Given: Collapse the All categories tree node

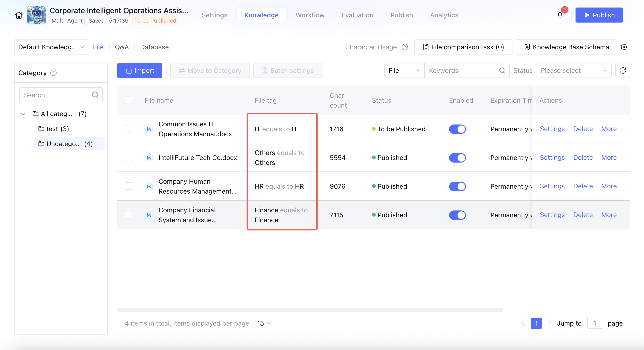Looking at the screenshot, I should [x=23, y=114].
